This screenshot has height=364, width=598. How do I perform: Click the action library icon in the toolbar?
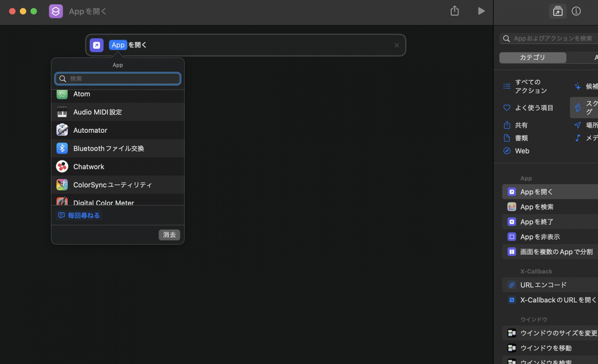point(558,11)
